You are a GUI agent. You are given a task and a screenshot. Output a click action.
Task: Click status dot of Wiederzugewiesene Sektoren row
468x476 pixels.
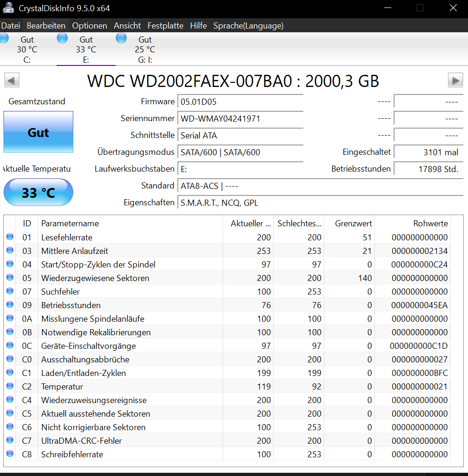click(10, 277)
